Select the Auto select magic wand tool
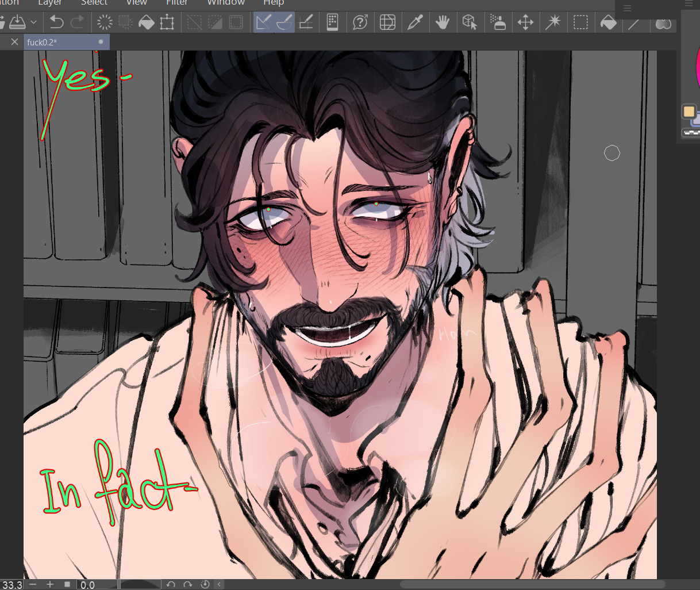 click(x=553, y=22)
